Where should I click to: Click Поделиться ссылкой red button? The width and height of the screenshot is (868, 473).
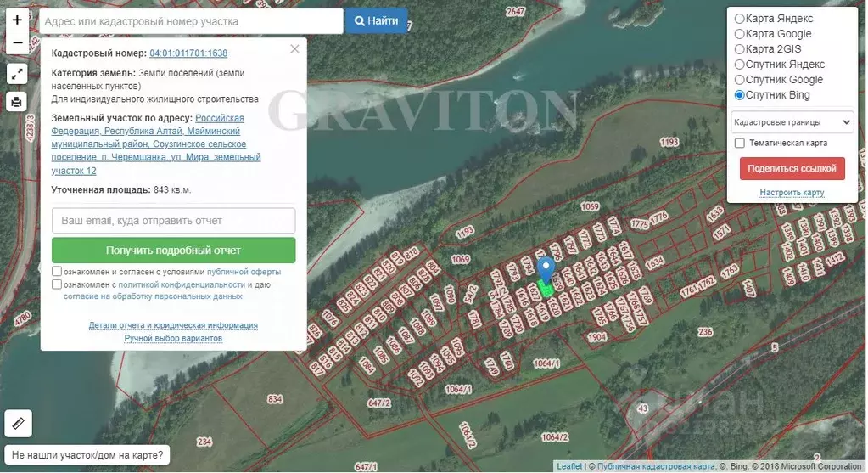click(792, 168)
